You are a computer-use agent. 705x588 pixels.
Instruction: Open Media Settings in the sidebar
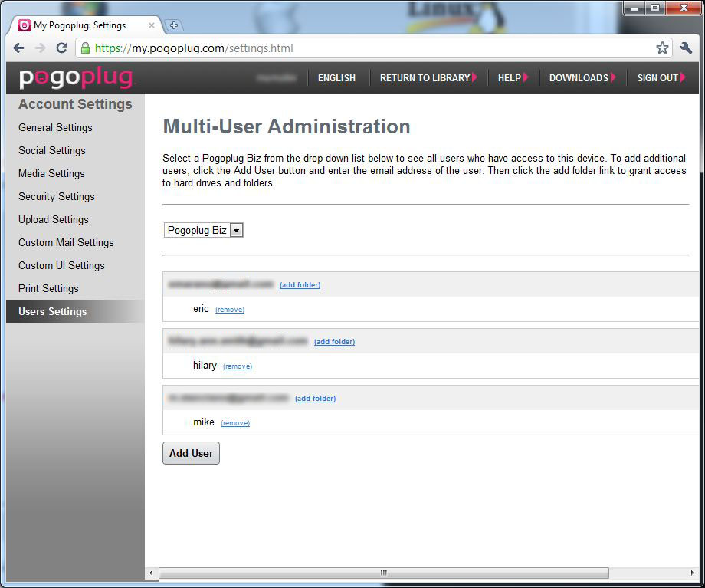click(x=51, y=174)
